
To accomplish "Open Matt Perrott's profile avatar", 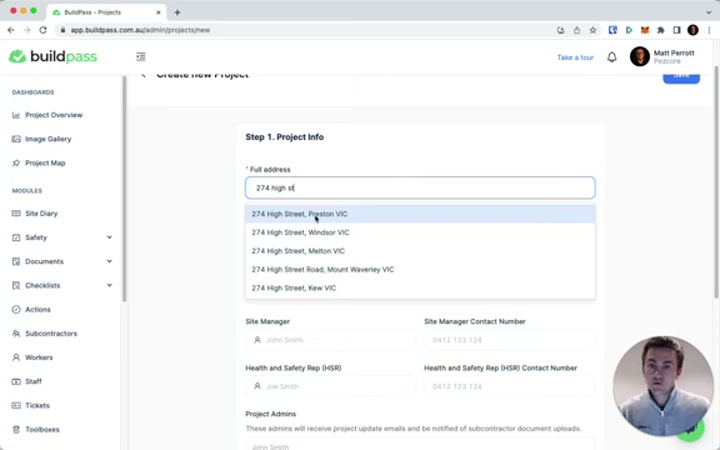I will pos(639,56).
